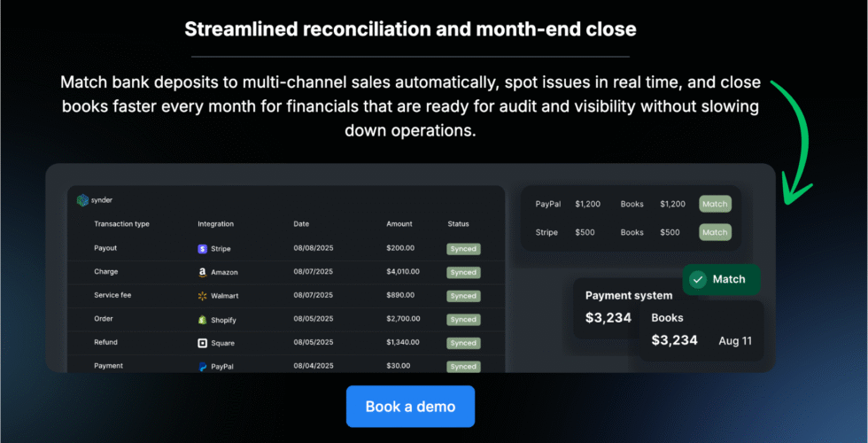Viewport: 868px width, 443px height.
Task: Click the Synder logo icon
Action: [x=82, y=200]
